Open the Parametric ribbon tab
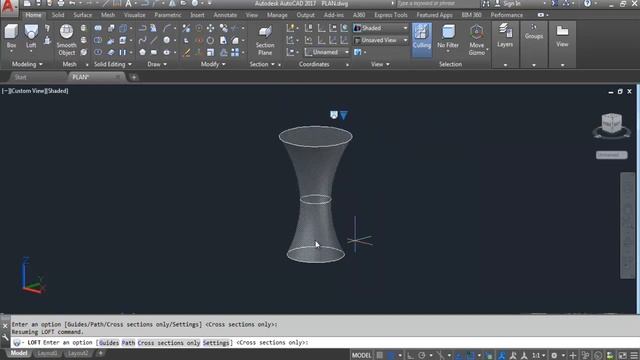This screenshot has width=640, height=360. tap(167, 15)
